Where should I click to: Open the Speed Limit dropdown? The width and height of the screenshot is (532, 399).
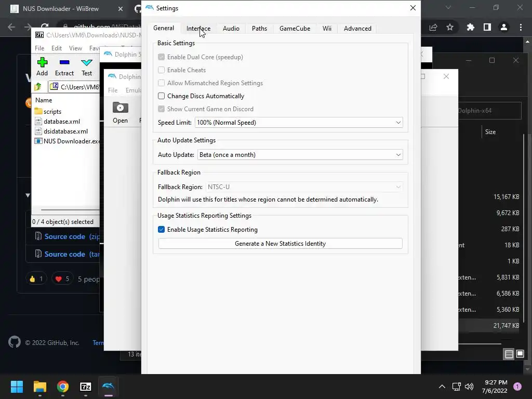299,123
